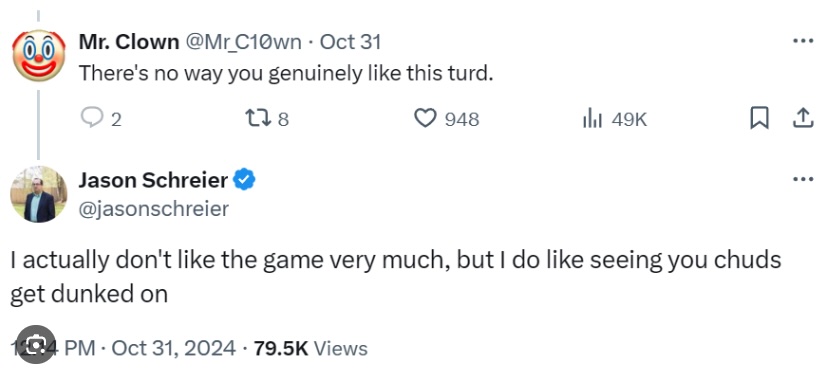Click the share icon on Mr. Clown's tweet
This screenshot has width=832, height=371.
pos(803,118)
